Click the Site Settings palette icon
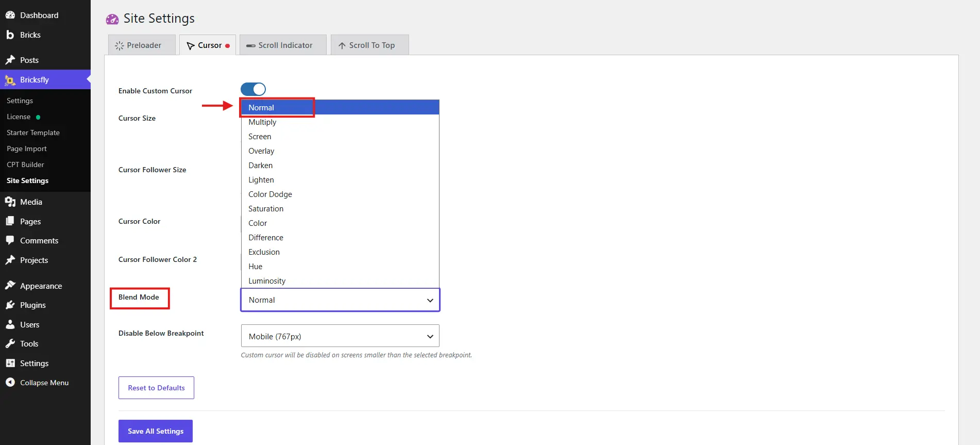 tap(112, 19)
